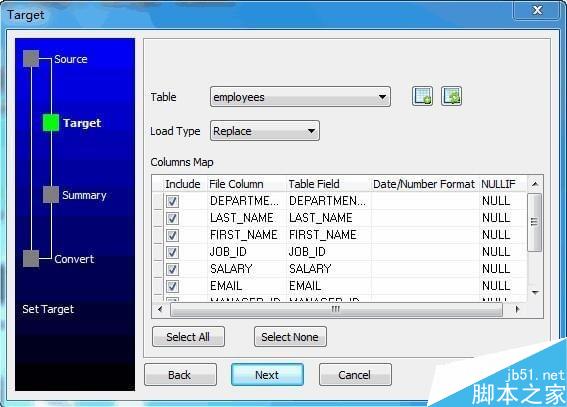Toggle the Include checkbox for EMAIL row
This screenshot has width=567, height=407.
pyautogui.click(x=172, y=286)
